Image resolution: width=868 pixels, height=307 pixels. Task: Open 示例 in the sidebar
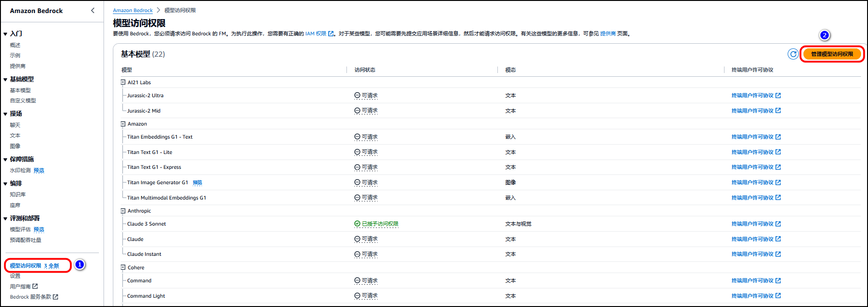[15, 55]
